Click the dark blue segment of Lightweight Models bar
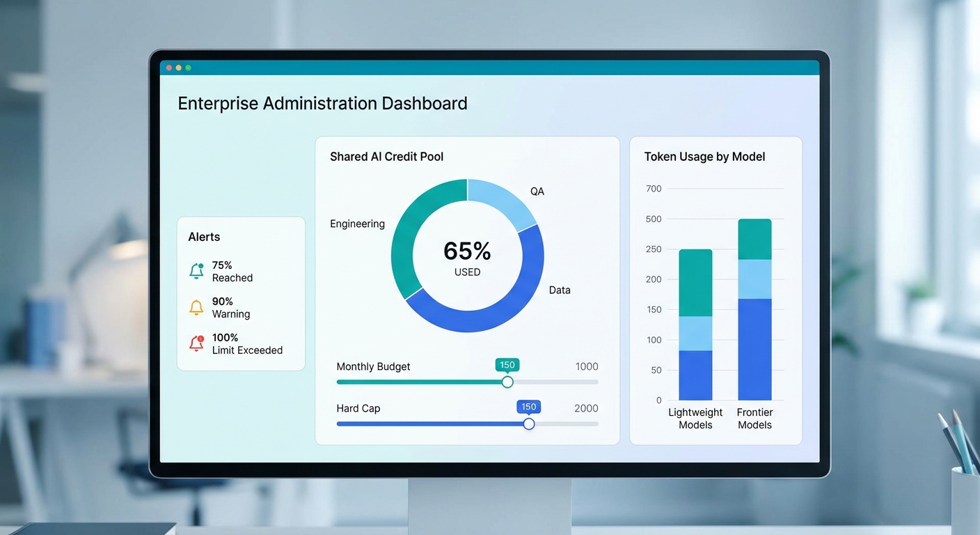The height and width of the screenshot is (535, 980). point(696,375)
